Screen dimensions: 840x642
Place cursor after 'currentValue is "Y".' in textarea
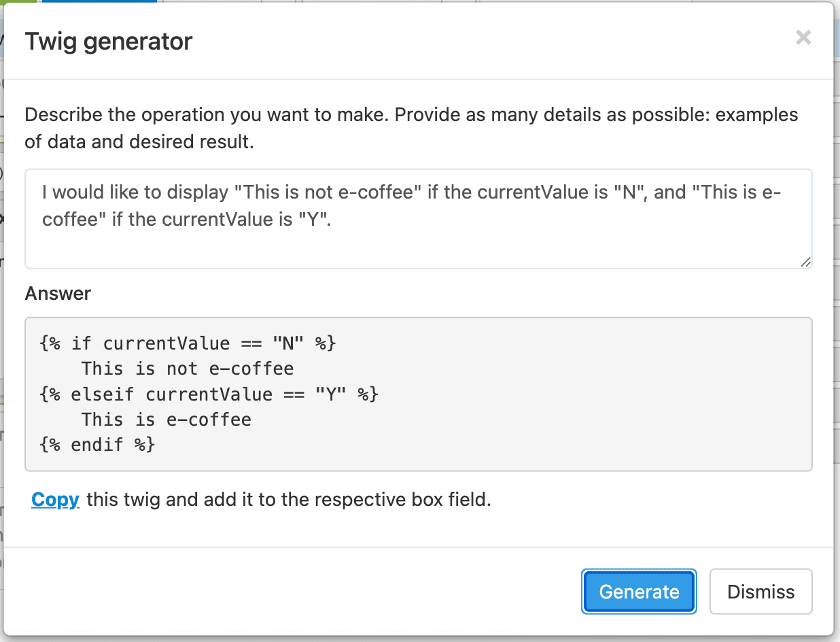point(332,221)
